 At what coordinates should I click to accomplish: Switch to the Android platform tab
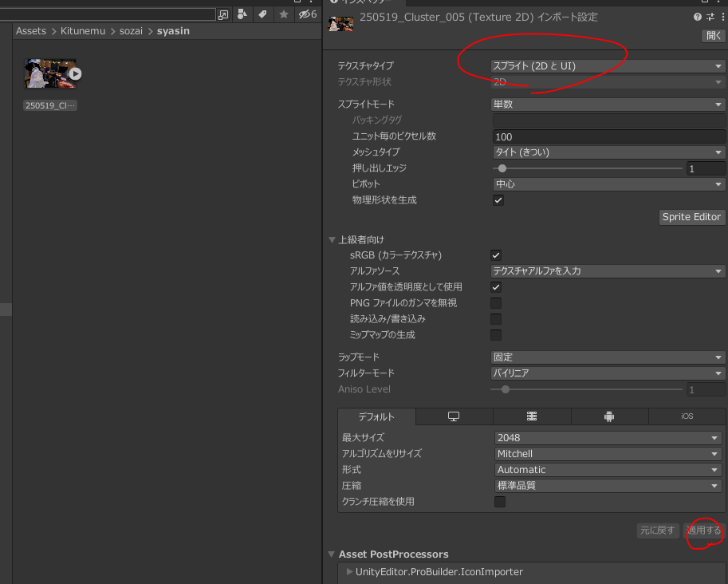point(608,416)
